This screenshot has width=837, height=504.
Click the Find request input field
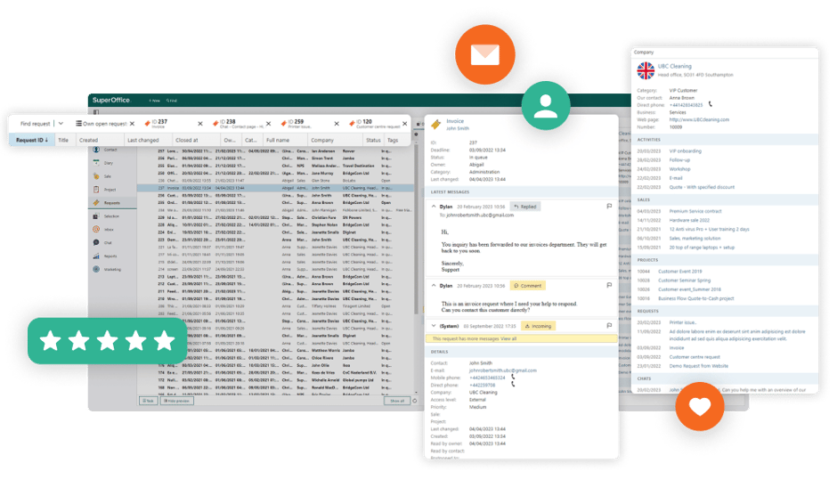35,124
